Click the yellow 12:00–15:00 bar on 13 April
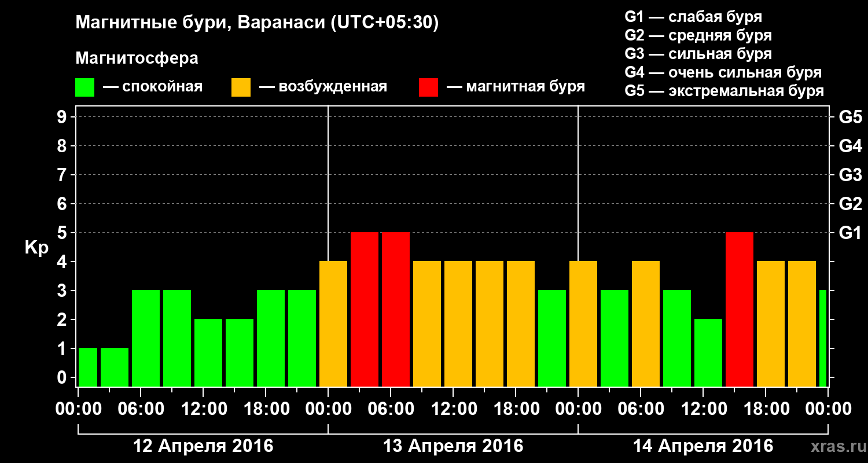The image size is (868, 463). tap(458, 324)
